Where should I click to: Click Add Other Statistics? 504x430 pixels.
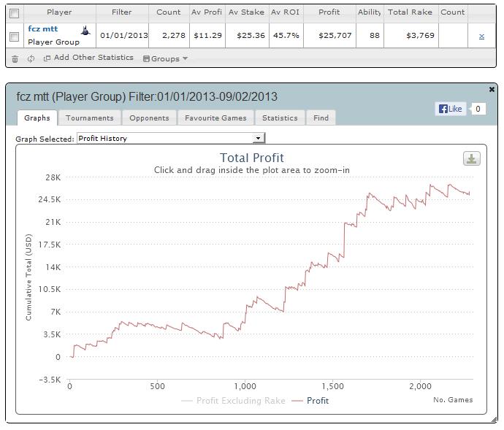88,58
